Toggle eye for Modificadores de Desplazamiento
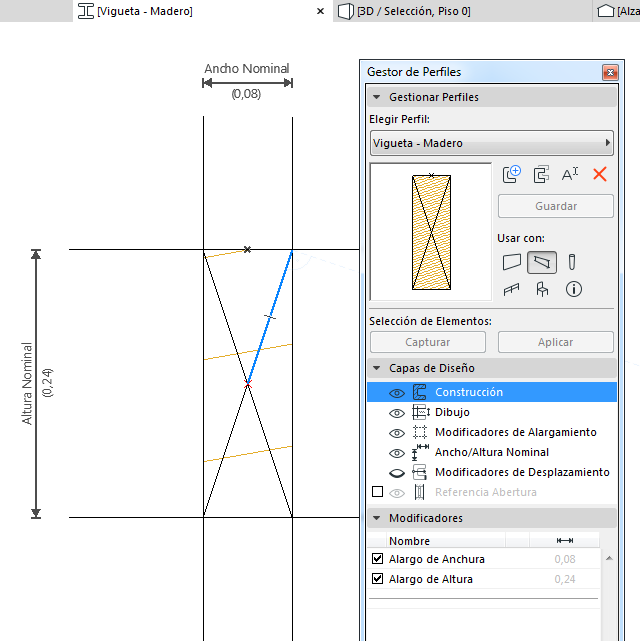The image size is (640, 641). tap(396, 473)
